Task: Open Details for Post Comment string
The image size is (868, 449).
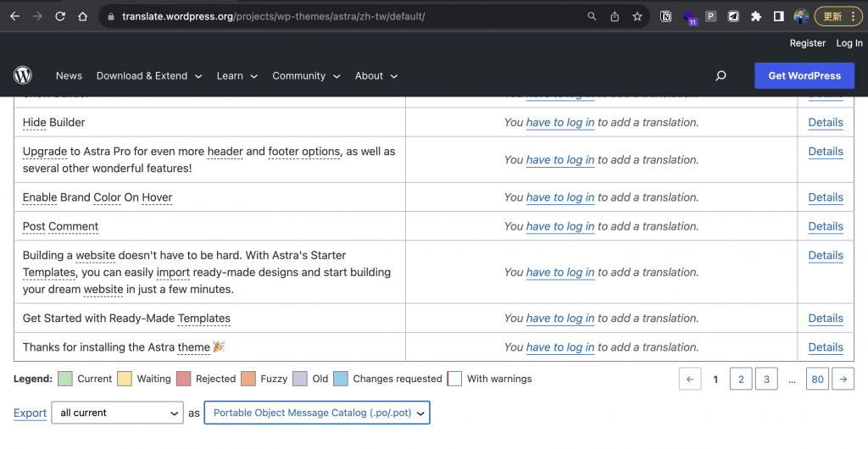Action: (825, 226)
